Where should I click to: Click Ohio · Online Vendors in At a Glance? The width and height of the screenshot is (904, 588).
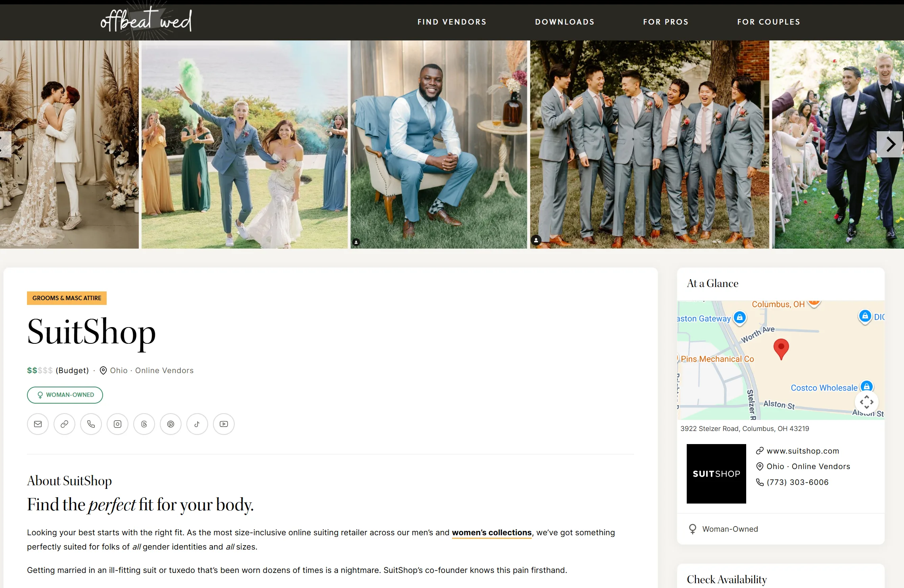tap(808, 466)
